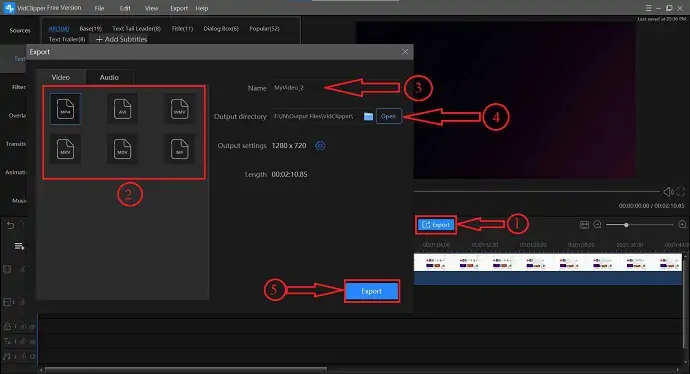
Task: Zoom out the timeline
Action: pos(597,224)
